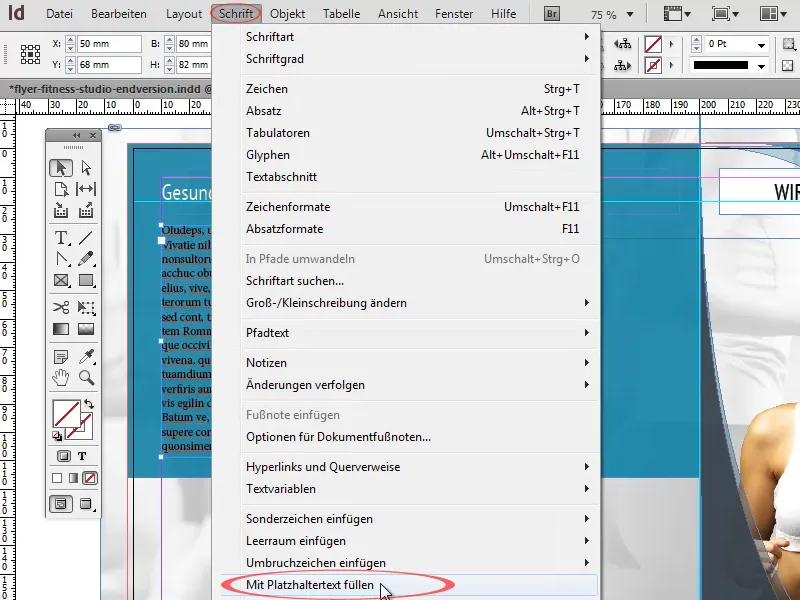Select the Scissors tool

click(61, 307)
